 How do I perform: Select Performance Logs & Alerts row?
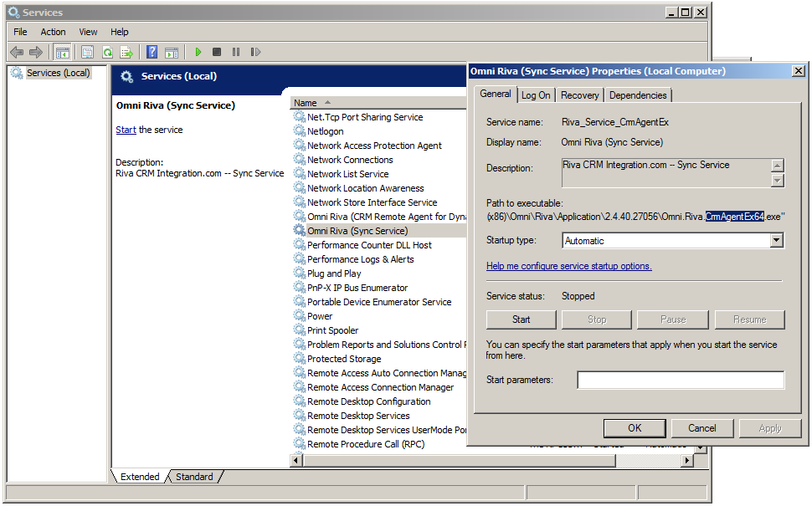coord(378,259)
